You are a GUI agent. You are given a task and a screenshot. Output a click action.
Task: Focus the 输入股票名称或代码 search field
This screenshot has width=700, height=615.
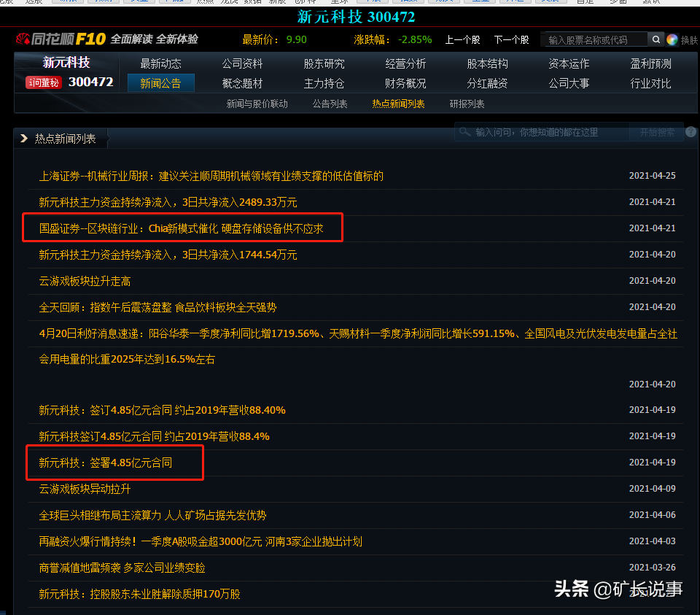pyautogui.click(x=596, y=39)
